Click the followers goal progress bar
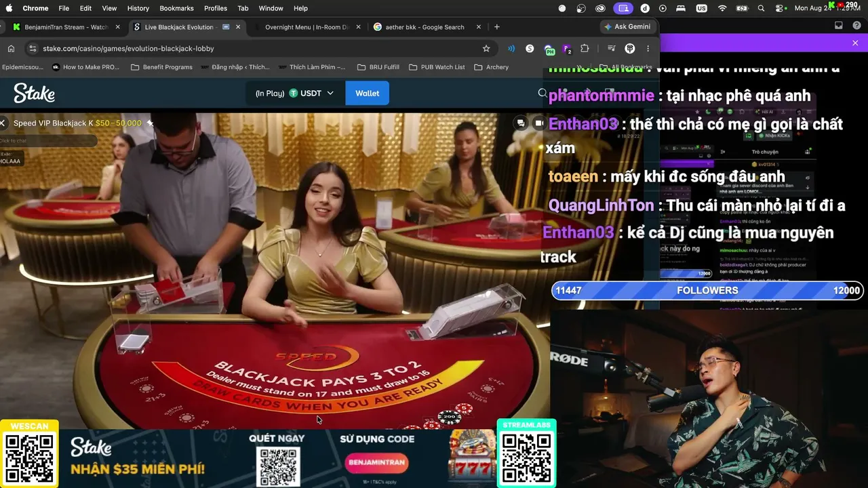 click(x=707, y=290)
